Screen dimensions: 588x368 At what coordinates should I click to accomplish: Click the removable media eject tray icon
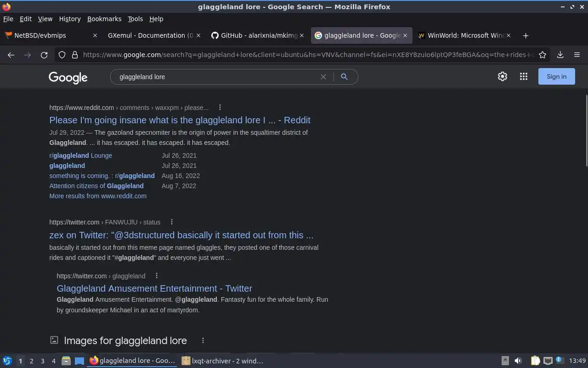click(x=505, y=361)
